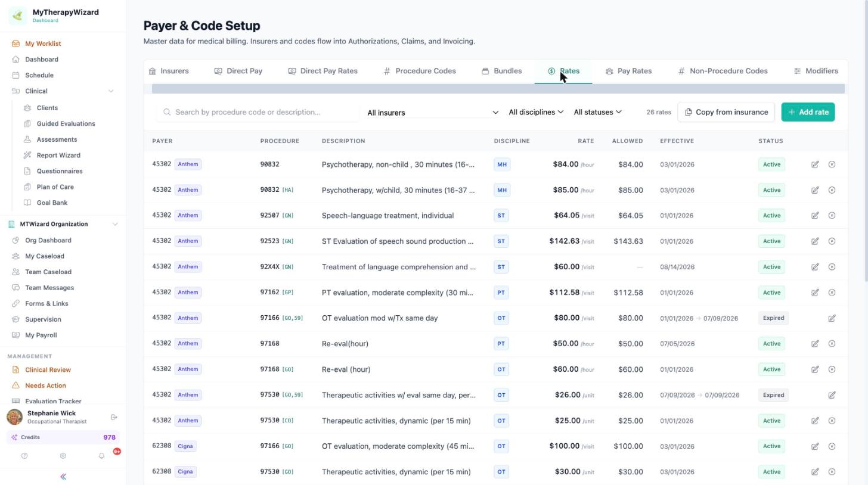Screen dimensions: 868x485
Task: Click circled X on Cigna 97530 [GO] row
Action: tap(832, 472)
